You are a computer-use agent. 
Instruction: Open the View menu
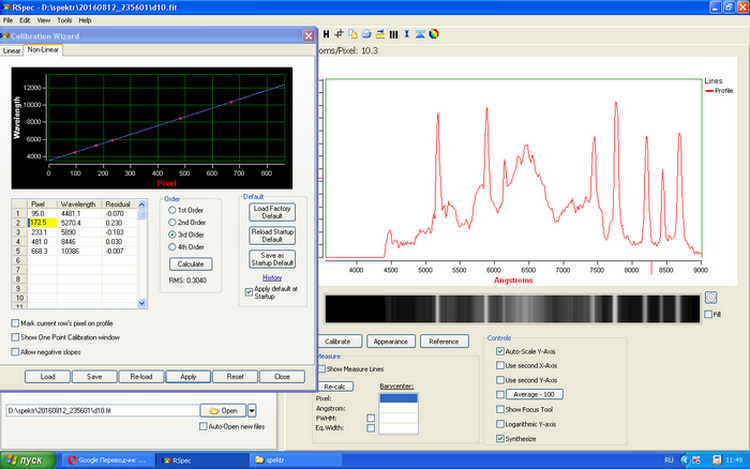pos(44,21)
